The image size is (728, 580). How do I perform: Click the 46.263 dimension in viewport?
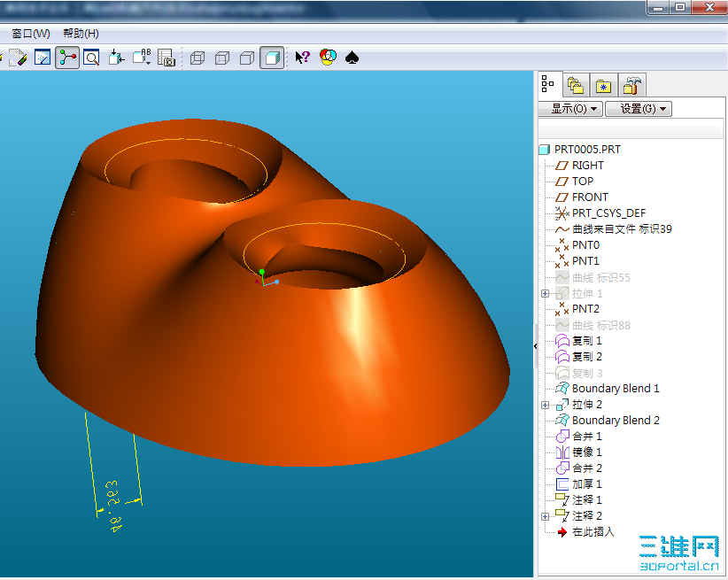pyautogui.click(x=113, y=507)
